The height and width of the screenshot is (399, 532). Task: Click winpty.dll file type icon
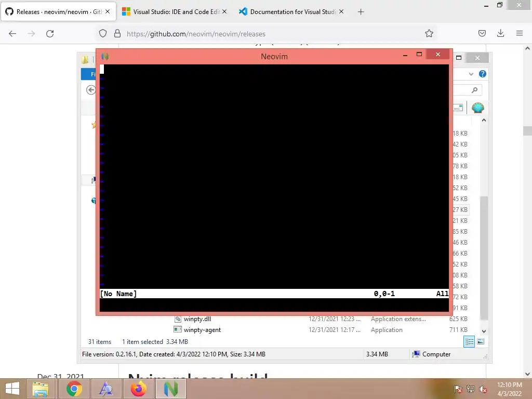(x=178, y=319)
